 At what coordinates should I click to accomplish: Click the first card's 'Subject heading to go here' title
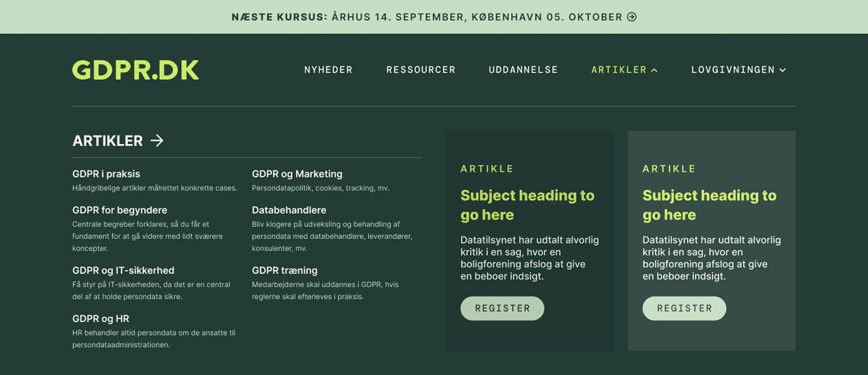click(527, 205)
